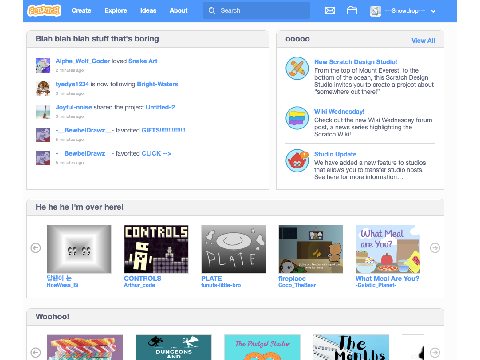Click the account avatar in navbar
Viewport: 480px width, 360px height.
tap(375, 11)
